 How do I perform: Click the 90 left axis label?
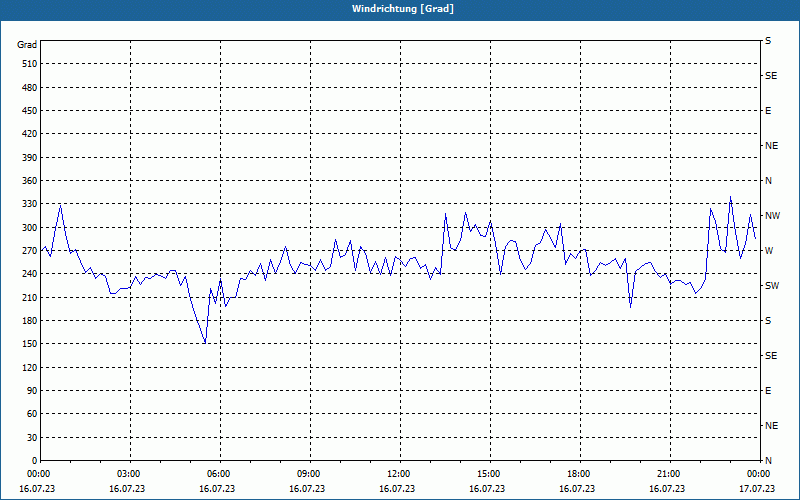tap(32, 391)
